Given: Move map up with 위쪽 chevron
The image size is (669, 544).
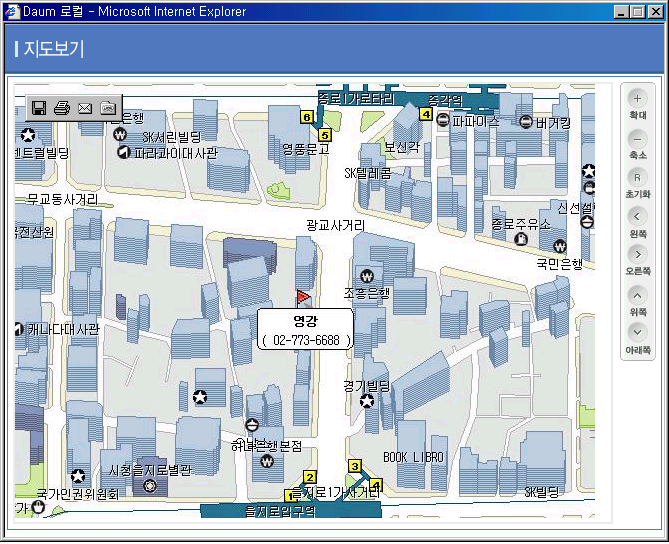Looking at the screenshot, I should [638, 295].
